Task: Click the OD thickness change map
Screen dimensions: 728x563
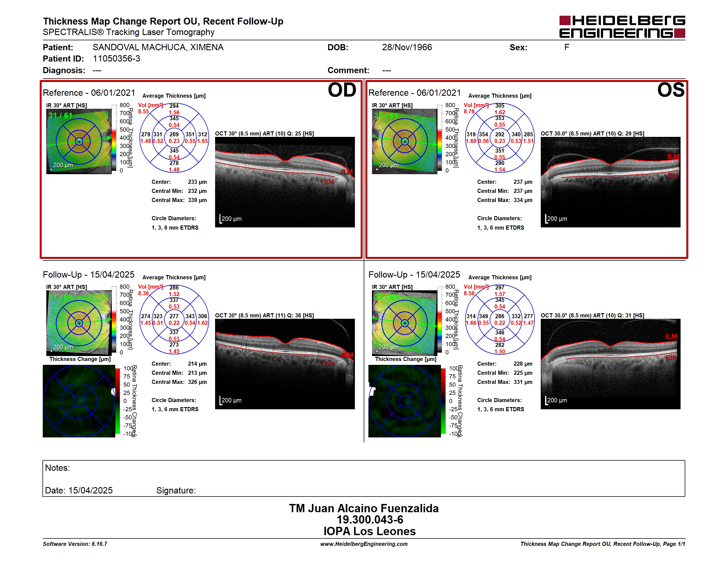Action: click(x=79, y=401)
